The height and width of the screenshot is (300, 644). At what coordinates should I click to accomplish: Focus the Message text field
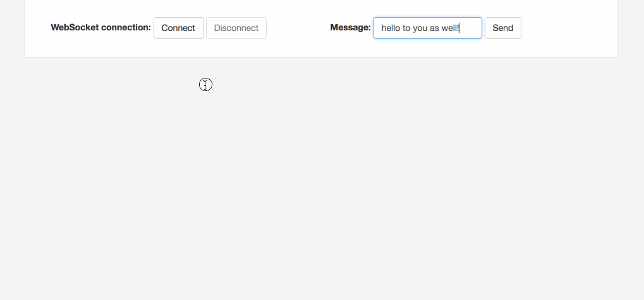click(427, 28)
